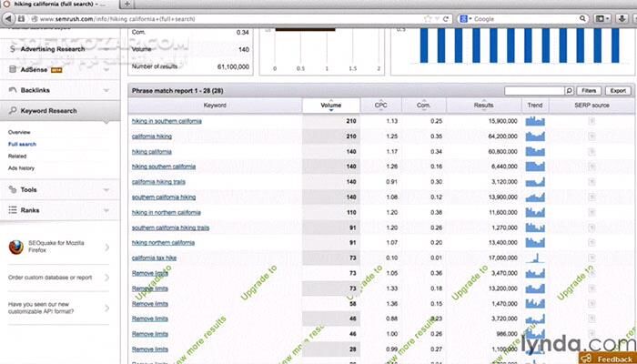This screenshot has width=637, height=364.
Task: Click the Keyword Research magnifier icon
Action: (x=13, y=111)
